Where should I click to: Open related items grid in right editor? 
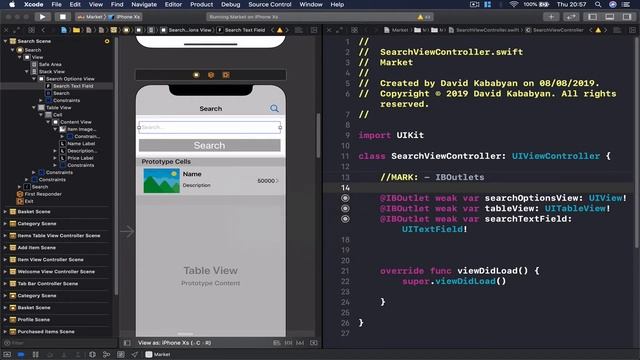pos(354,30)
